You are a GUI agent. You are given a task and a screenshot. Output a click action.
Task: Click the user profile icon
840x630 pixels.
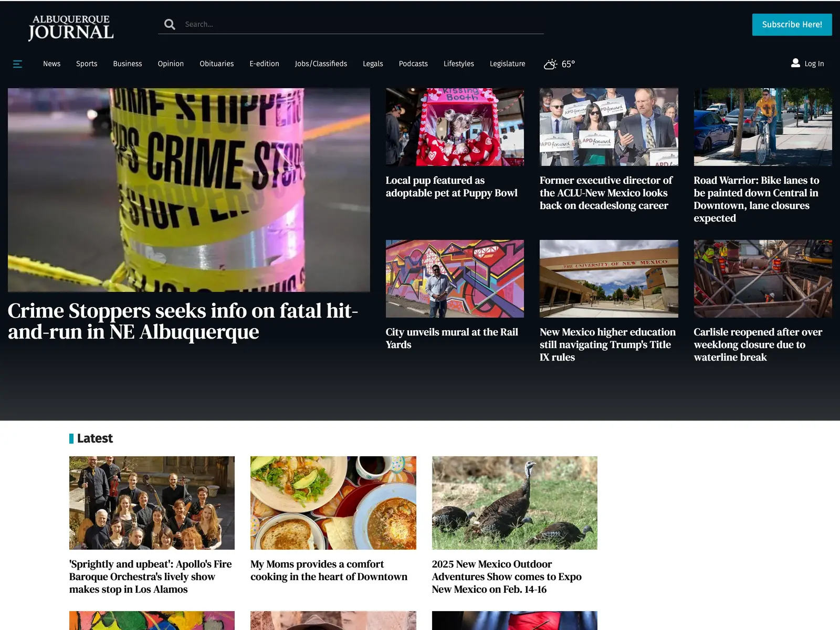[x=795, y=63]
